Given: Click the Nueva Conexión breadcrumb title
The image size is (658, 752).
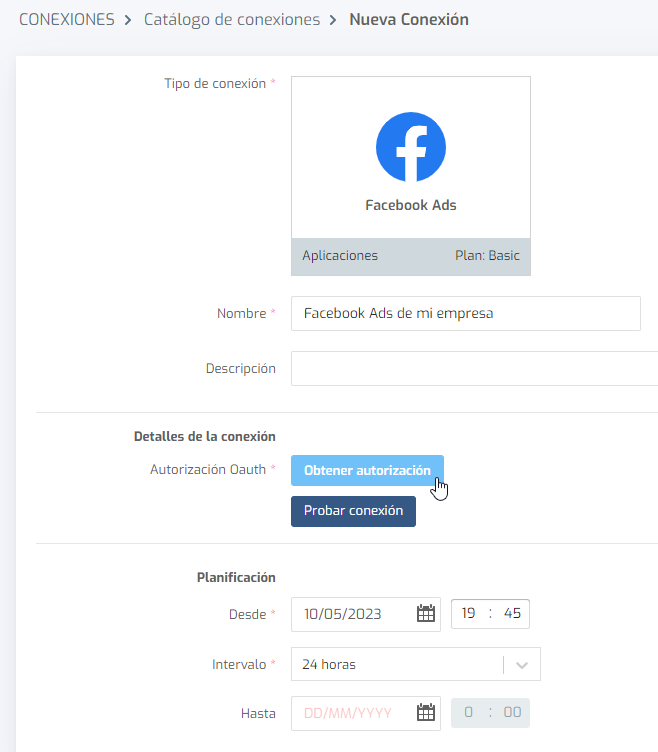Looking at the screenshot, I should tap(409, 20).
